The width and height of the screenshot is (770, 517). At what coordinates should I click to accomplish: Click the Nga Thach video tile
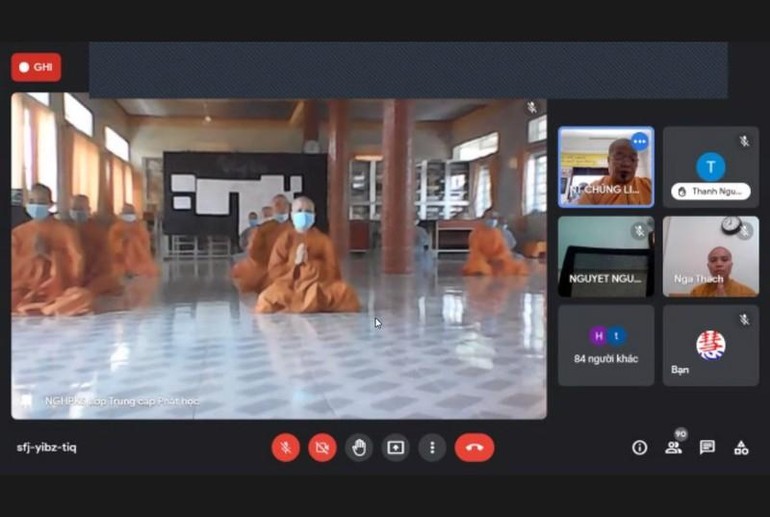click(x=710, y=256)
